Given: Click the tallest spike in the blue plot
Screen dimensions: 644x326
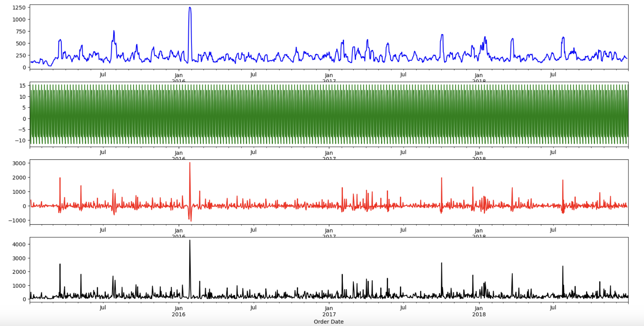Looking at the screenshot, I should [x=190, y=8].
